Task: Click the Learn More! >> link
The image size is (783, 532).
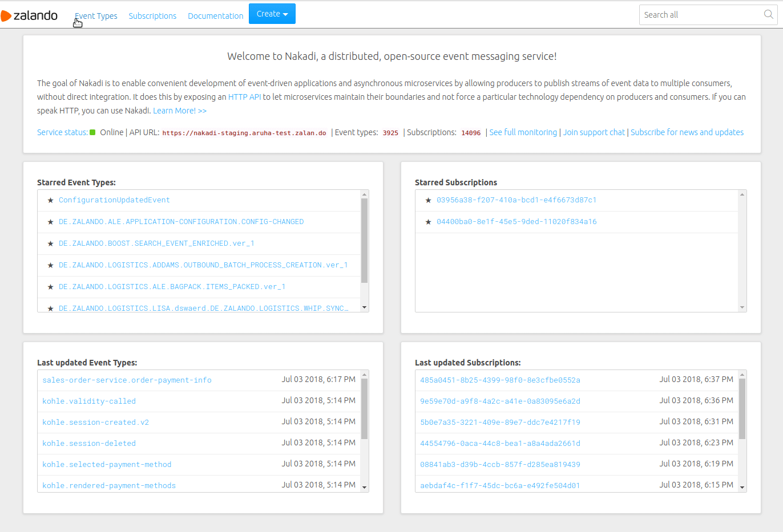Action: coord(180,111)
